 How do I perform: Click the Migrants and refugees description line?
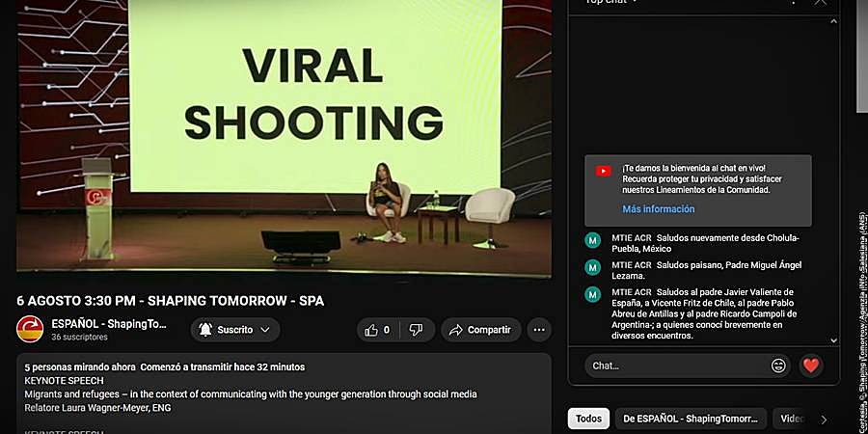(x=251, y=394)
